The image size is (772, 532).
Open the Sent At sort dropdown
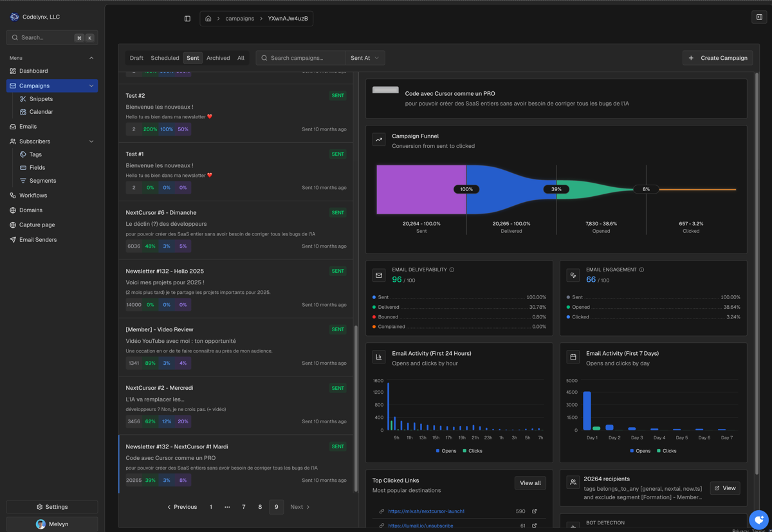365,58
